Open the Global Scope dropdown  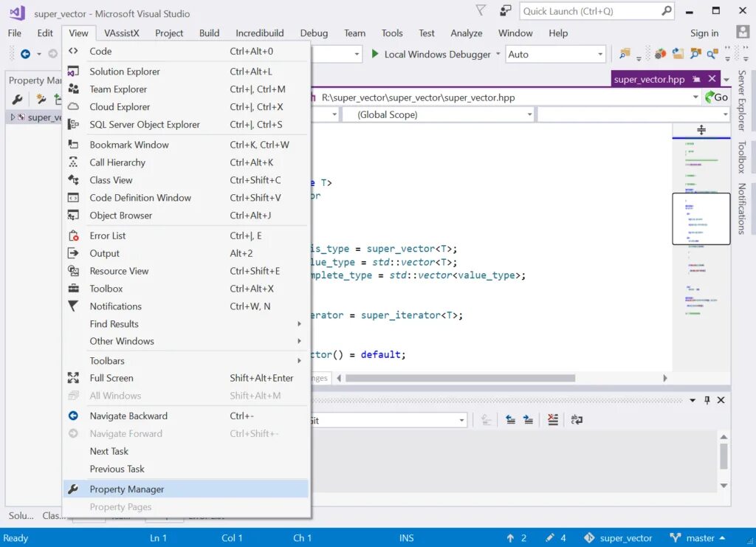(438, 114)
